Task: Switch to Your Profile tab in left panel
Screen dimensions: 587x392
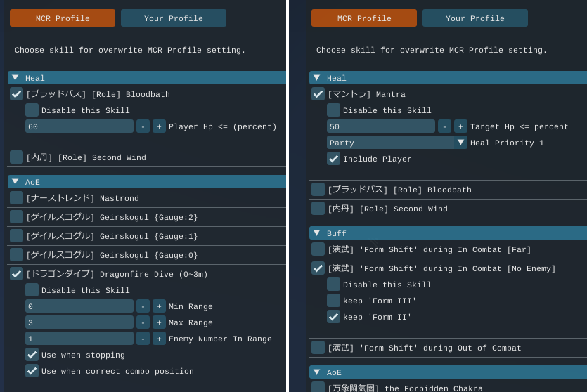Action: 173,18
